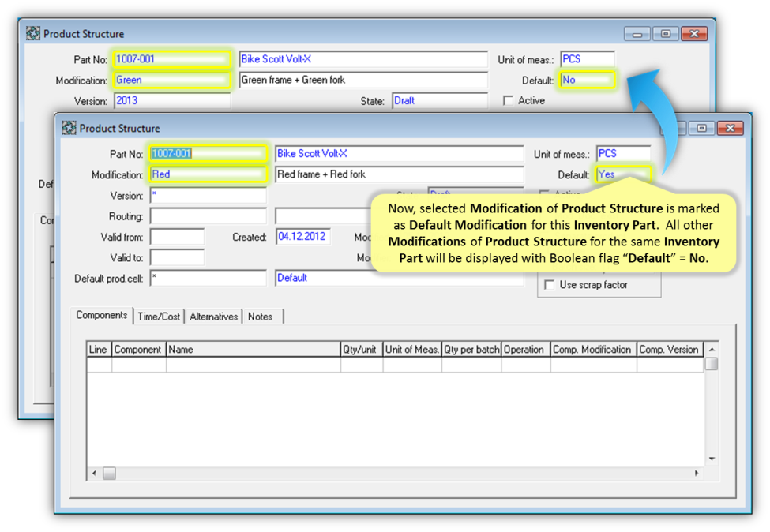Click the Component column header
770x532 pixels.
(139, 350)
